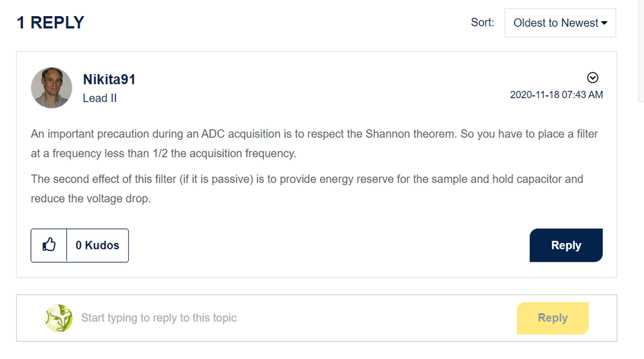Open the Nikita91 username profile link
The height and width of the screenshot is (359, 644).
(x=109, y=80)
